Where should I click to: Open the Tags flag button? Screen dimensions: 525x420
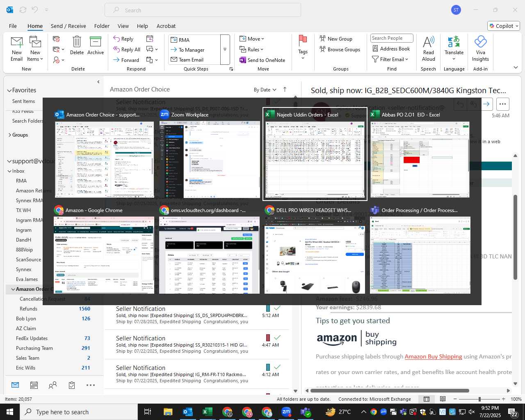tap(303, 47)
